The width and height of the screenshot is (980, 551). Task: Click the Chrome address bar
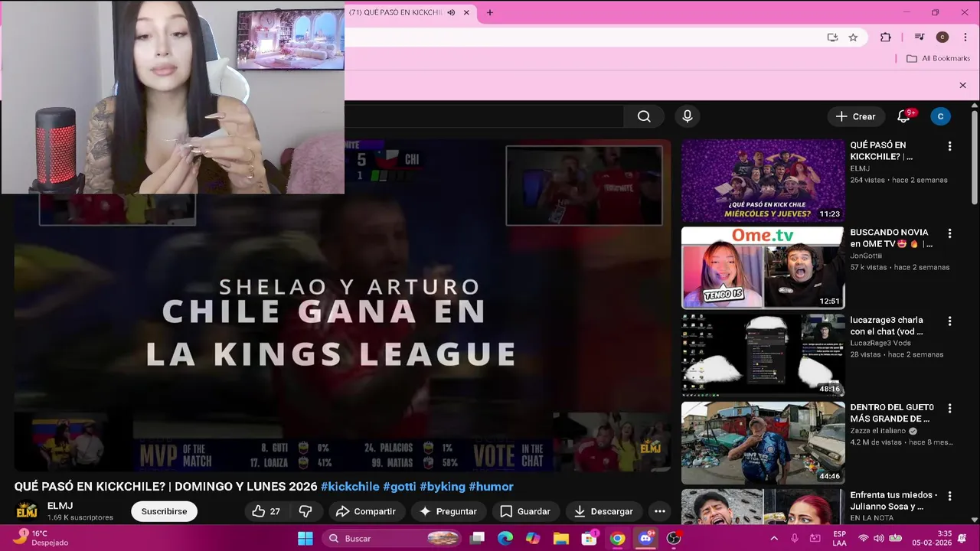click(x=582, y=37)
